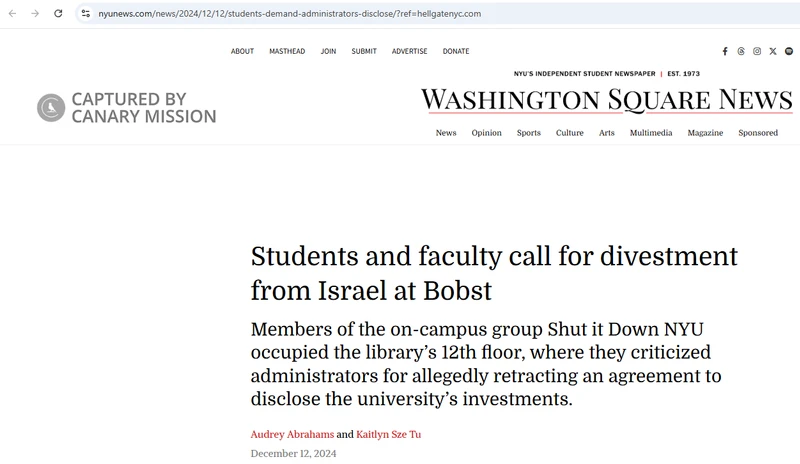The height and width of the screenshot is (464, 800).
Task: Open the News section menu
Action: pos(446,133)
